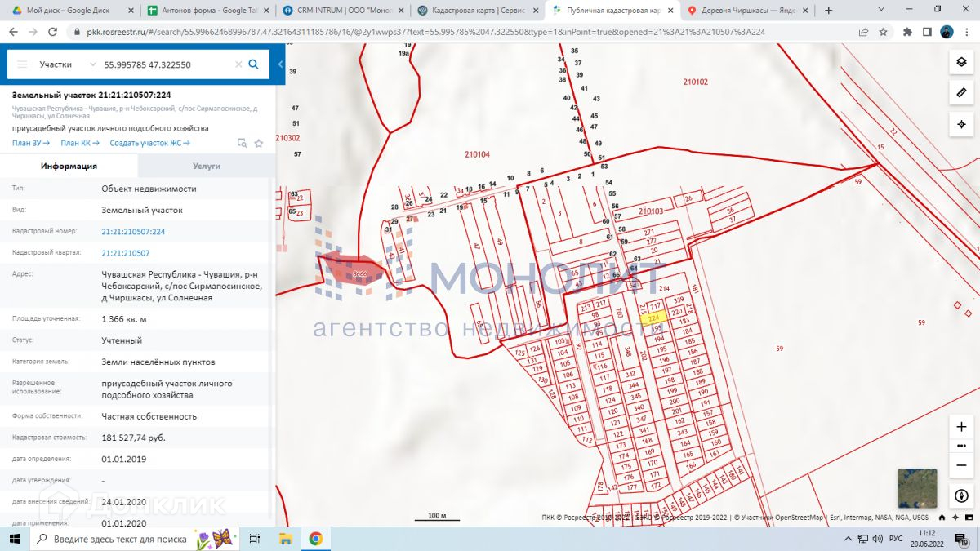The width and height of the screenshot is (980, 551).
Task: Open the hamburger menu in search bar
Action: [22, 64]
